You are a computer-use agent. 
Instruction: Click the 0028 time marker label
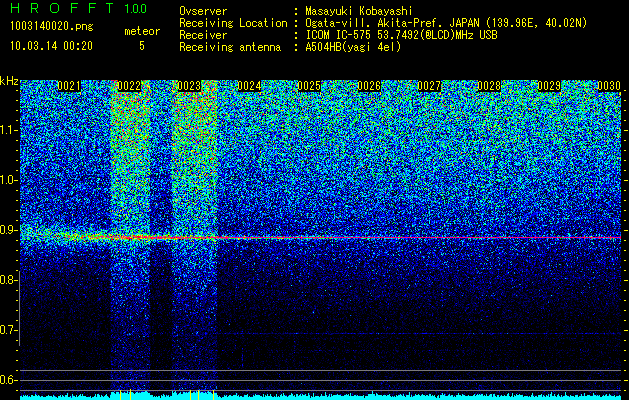click(489, 86)
